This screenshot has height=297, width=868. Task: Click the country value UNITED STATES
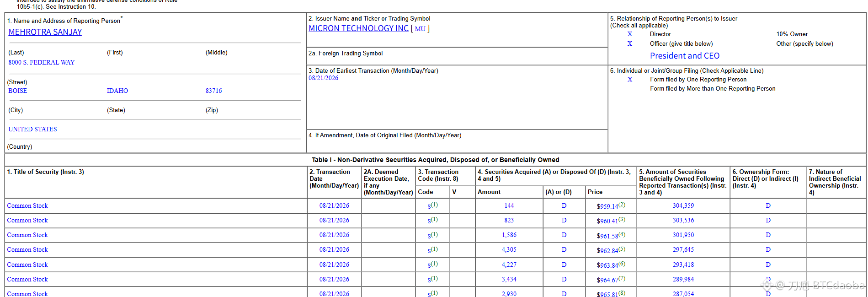pos(33,130)
